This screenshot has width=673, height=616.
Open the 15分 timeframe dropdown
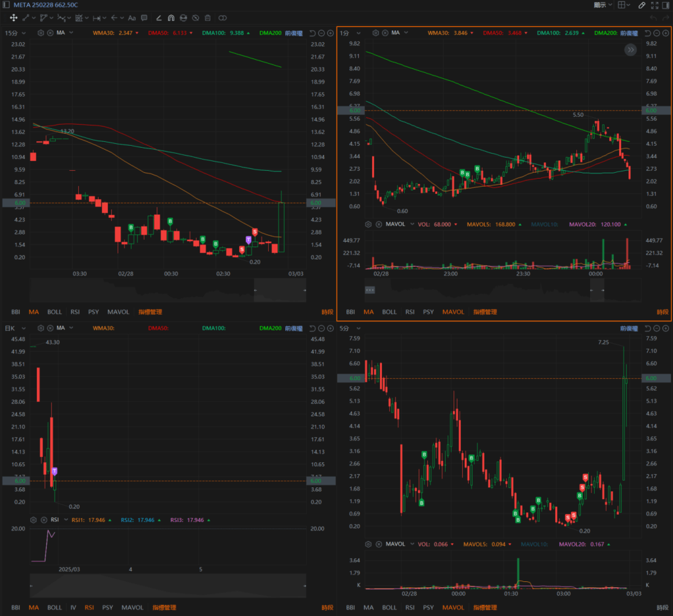(x=16, y=33)
